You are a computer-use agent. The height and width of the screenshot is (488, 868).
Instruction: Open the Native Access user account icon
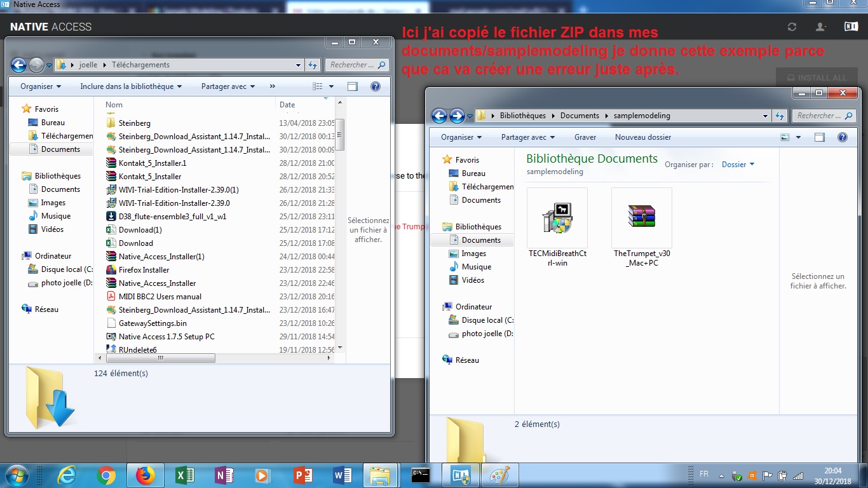(x=821, y=27)
